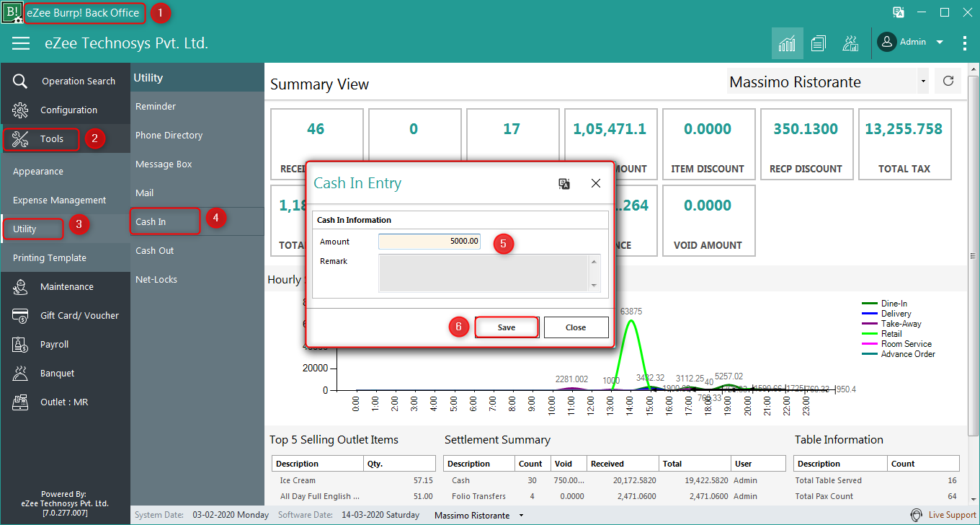Viewport: 980px width, 525px height.
Task: Open Message Box utility
Action: point(164,164)
